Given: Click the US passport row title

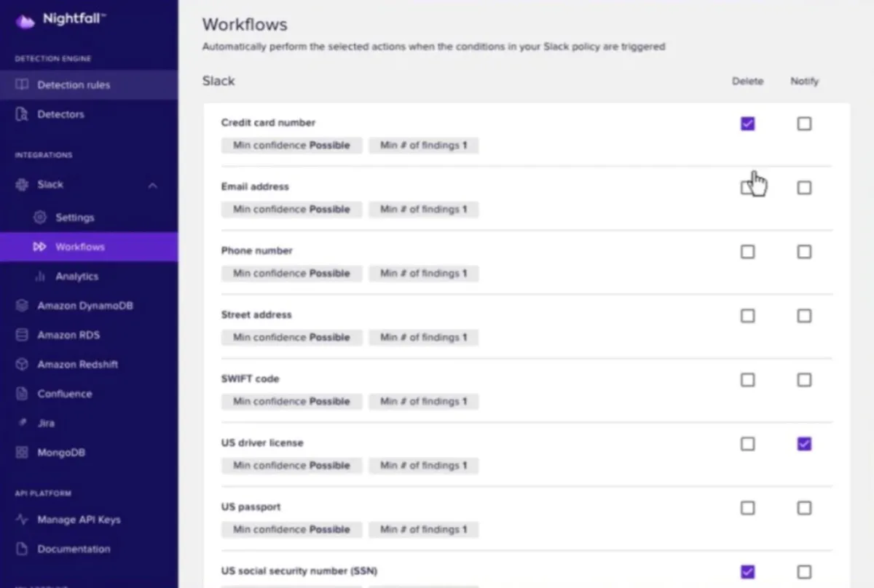Looking at the screenshot, I should (x=251, y=507).
